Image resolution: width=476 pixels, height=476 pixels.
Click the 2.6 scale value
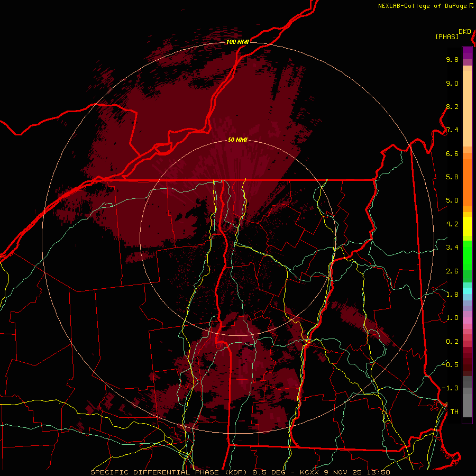coord(452,271)
